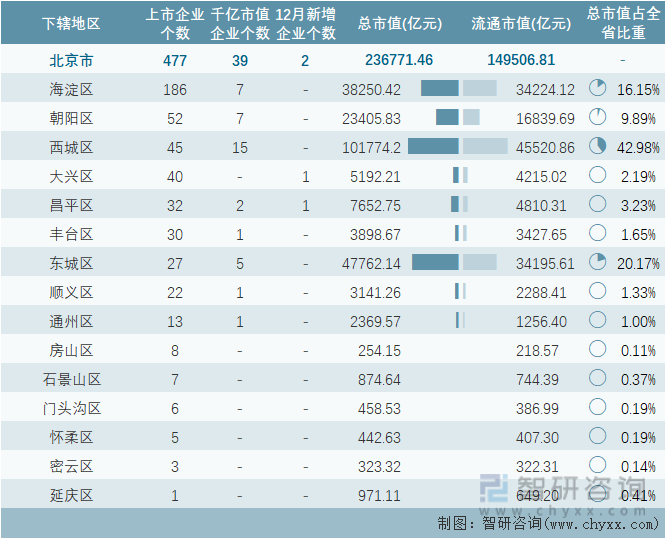665x538 pixels.
Task: Select the value 874.64
Action: [379, 379]
